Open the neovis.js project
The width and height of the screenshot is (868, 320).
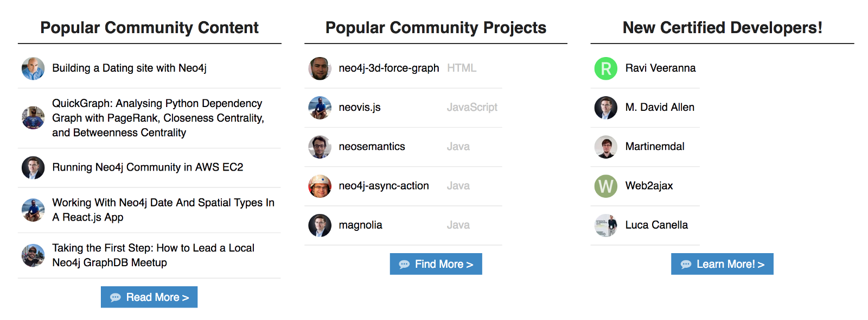[x=360, y=108]
